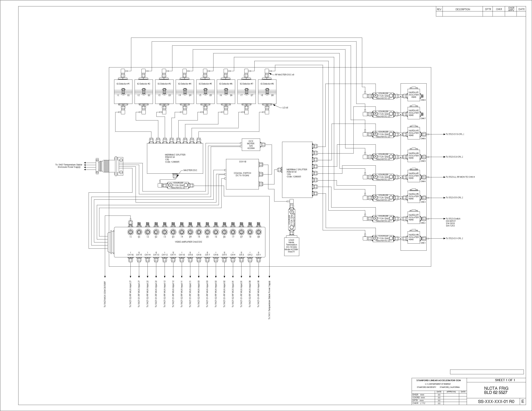Click the SHEET 1 OF 1 title cell
Screen dimensions: 532x411
tap(505, 380)
